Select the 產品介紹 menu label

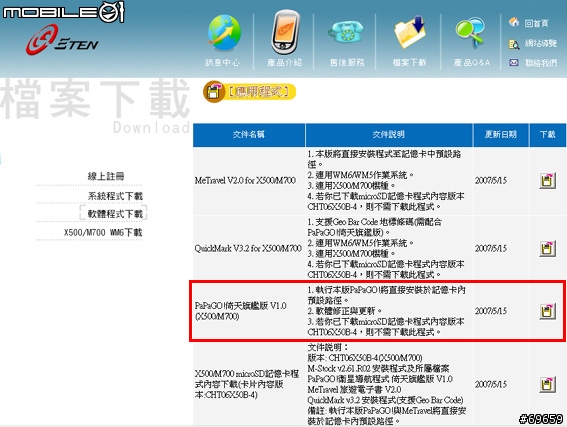tap(285, 63)
